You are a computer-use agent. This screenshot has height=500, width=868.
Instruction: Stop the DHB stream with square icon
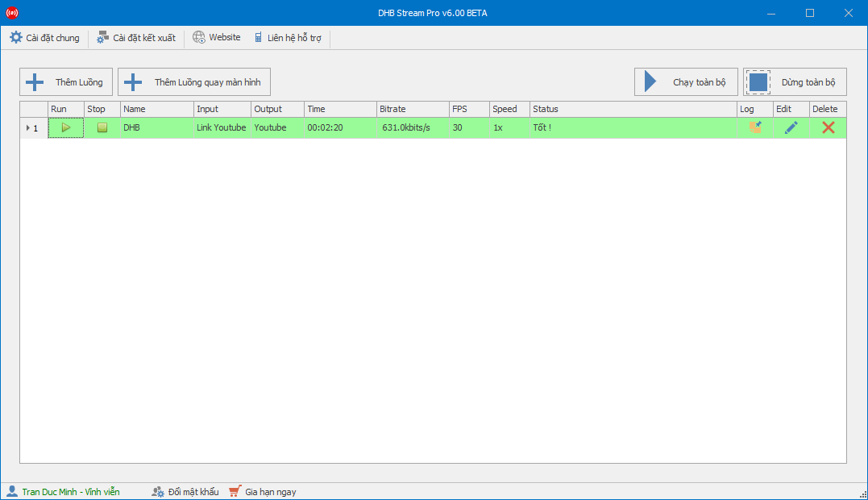coord(102,127)
